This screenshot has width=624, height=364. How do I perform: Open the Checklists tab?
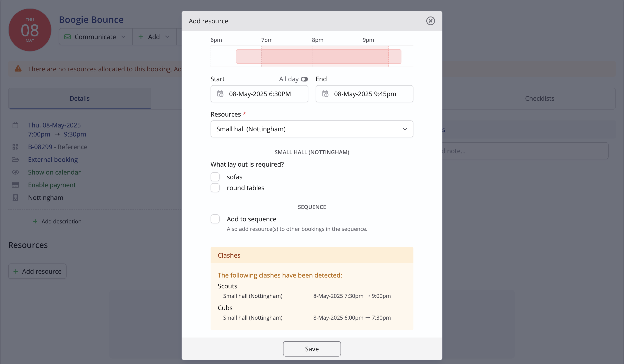point(539,98)
